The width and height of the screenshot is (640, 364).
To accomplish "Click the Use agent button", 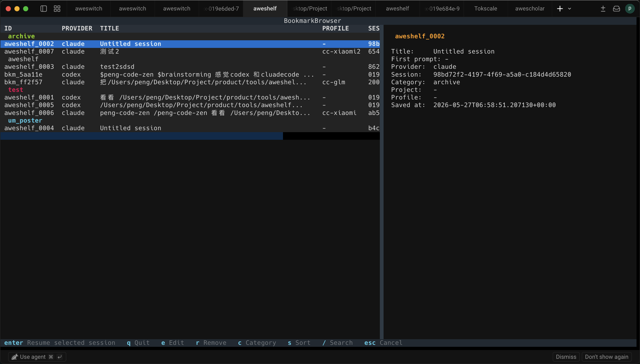I will pyautogui.click(x=37, y=357).
